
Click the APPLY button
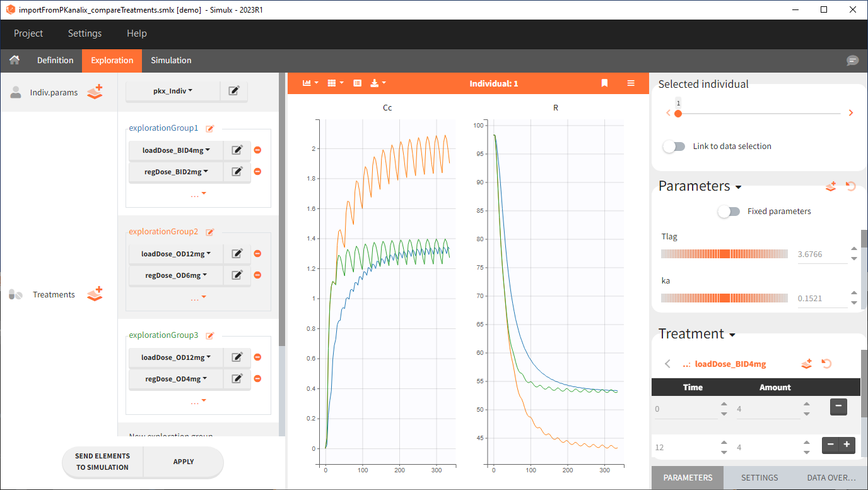pyautogui.click(x=184, y=462)
